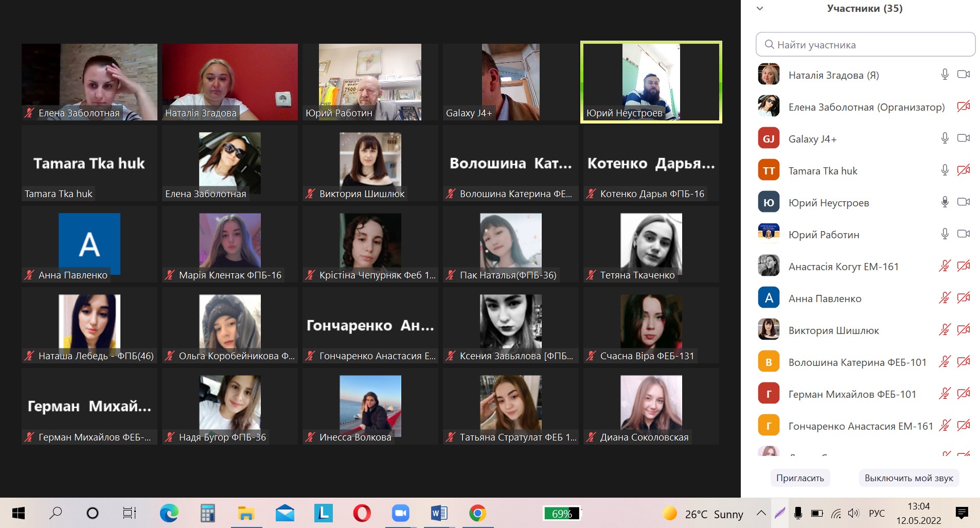
Task: Toggle the camera icon for Galaxy J4+
Action: 963,138
